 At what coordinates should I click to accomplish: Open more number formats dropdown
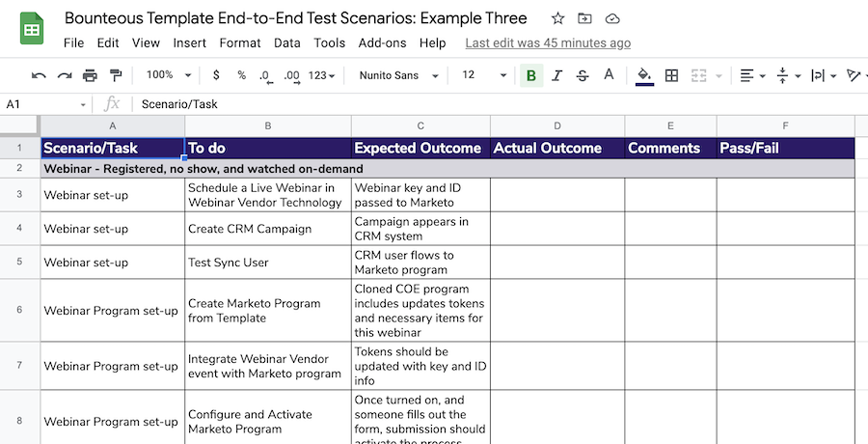coord(321,75)
